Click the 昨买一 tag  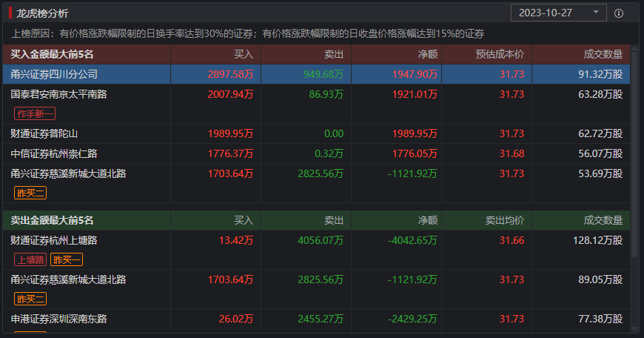pos(67,260)
